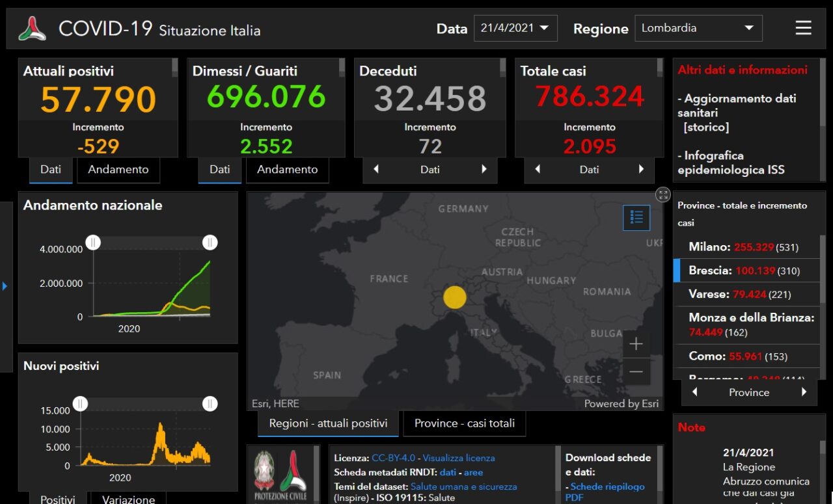Switch to Province - casi totali tab
The image size is (833, 504).
point(464,423)
